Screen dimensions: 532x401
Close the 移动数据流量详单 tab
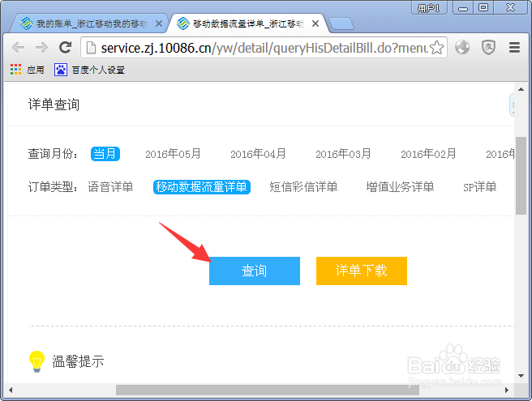tap(315, 23)
